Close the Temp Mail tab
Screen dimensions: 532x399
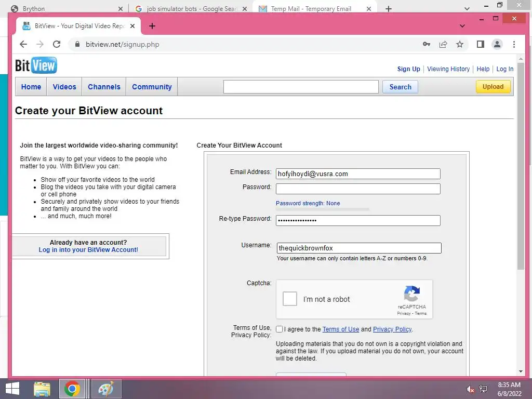[x=369, y=9]
